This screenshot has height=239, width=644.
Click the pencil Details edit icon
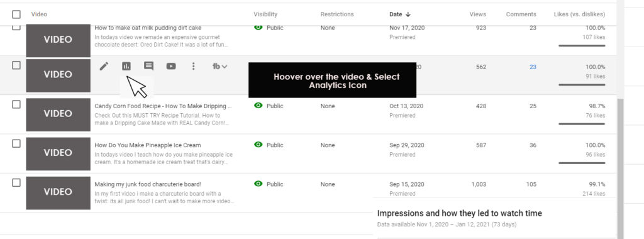104,66
